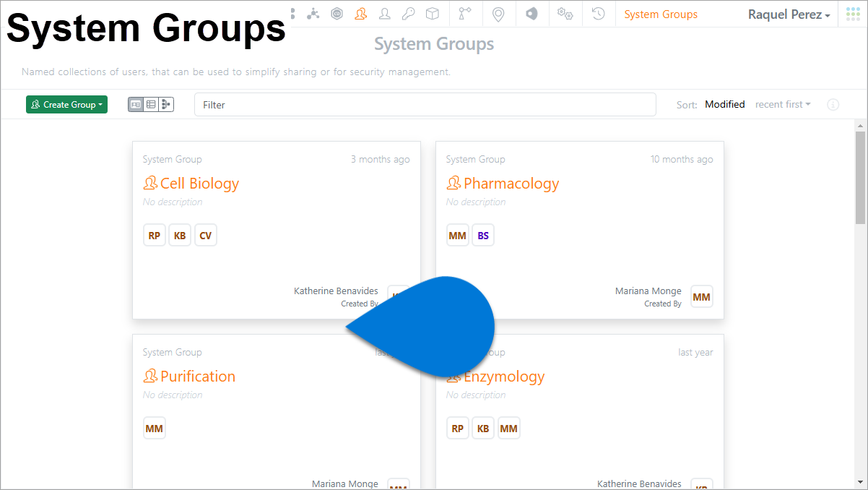Viewport: 868px width, 490px height.
Task: Open the location pin icon
Action: pos(498,14)
